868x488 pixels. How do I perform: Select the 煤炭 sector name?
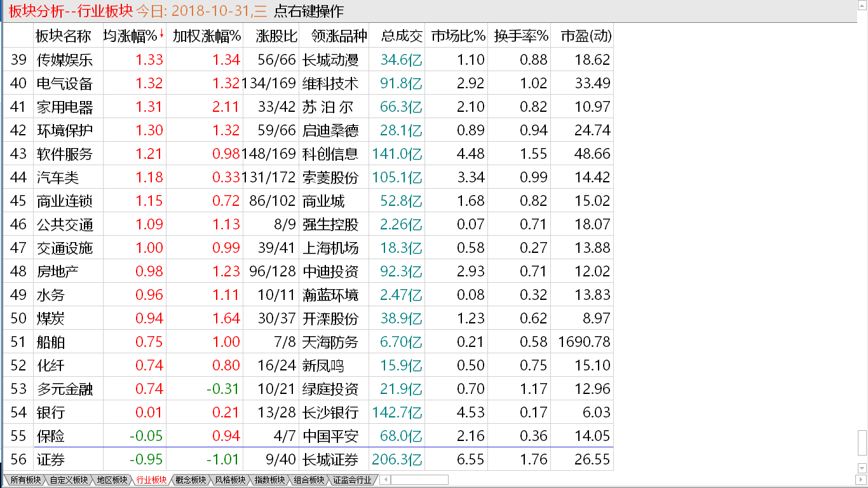[x=51, y=318]
